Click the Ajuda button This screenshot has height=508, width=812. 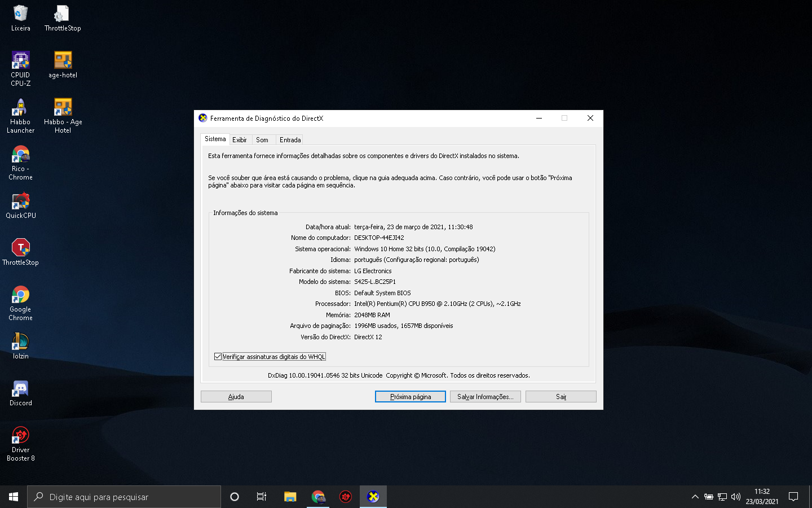tap(236, 397)
